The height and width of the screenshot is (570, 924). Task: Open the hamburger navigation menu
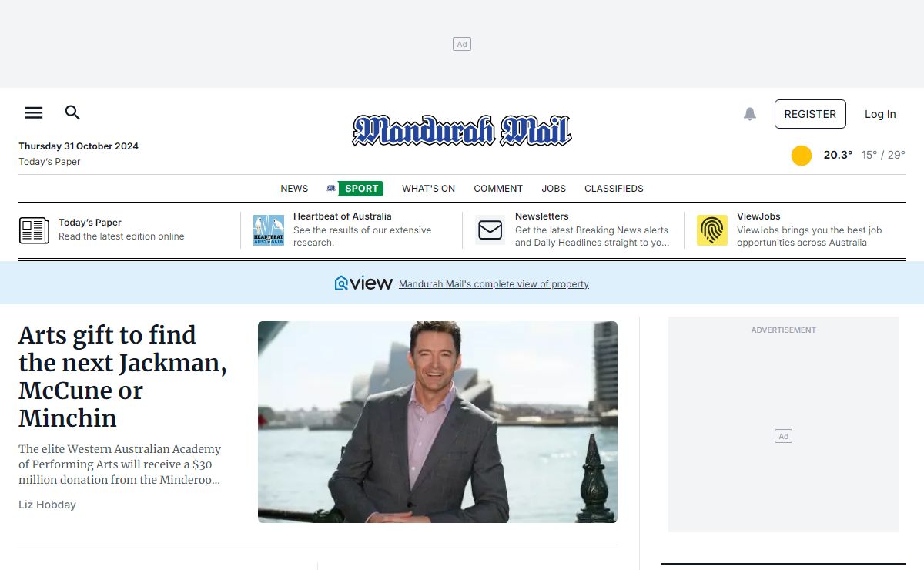coord(34,112)
